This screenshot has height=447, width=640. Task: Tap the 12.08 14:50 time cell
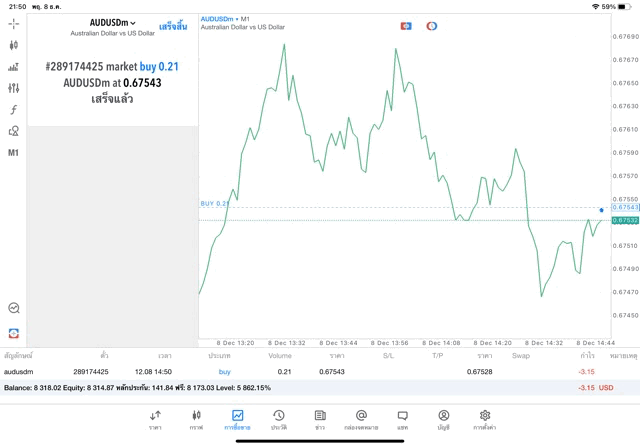[153, 372]
